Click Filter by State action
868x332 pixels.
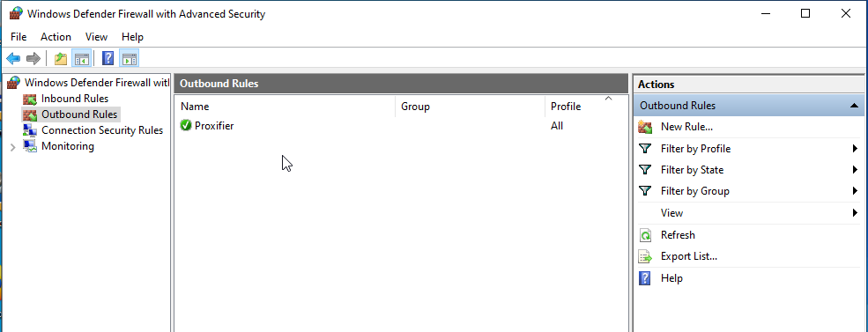click(x=692, y=170)
